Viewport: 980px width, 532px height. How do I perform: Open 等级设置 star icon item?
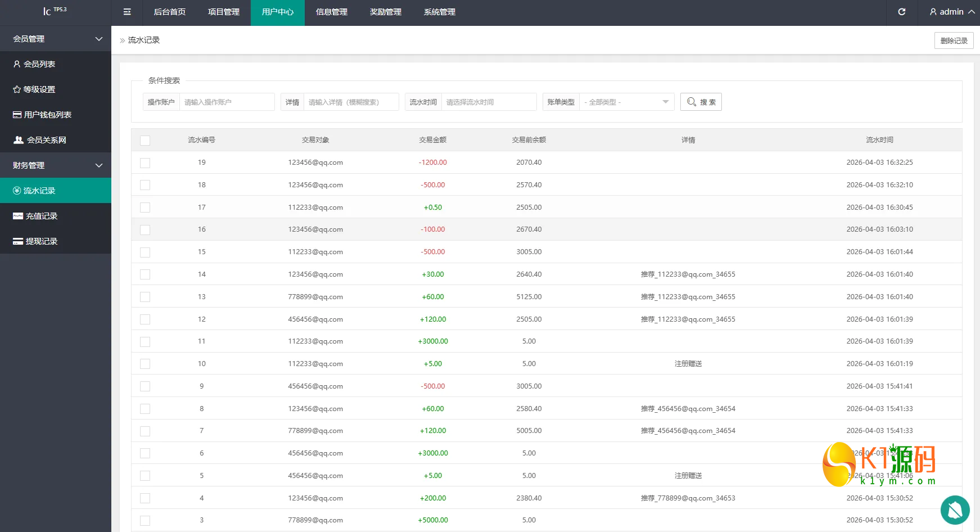pyautogui.click(x=17, y=89)
